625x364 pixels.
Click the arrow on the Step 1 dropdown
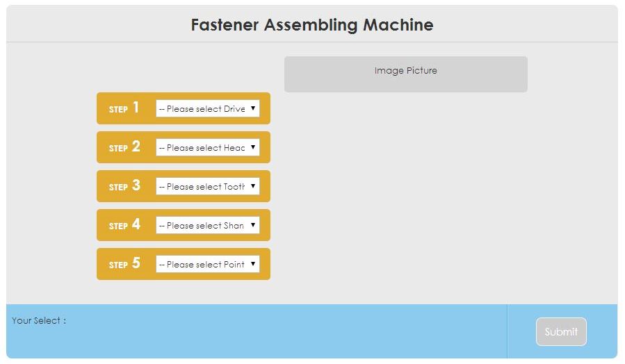pyautogui.click(x=253, y=108)
